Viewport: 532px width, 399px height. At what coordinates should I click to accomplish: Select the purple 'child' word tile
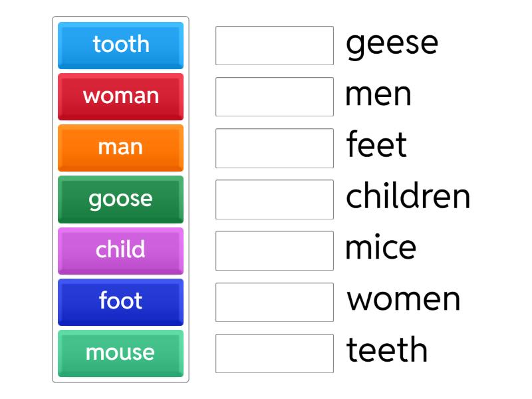click(x=120, y=251)
